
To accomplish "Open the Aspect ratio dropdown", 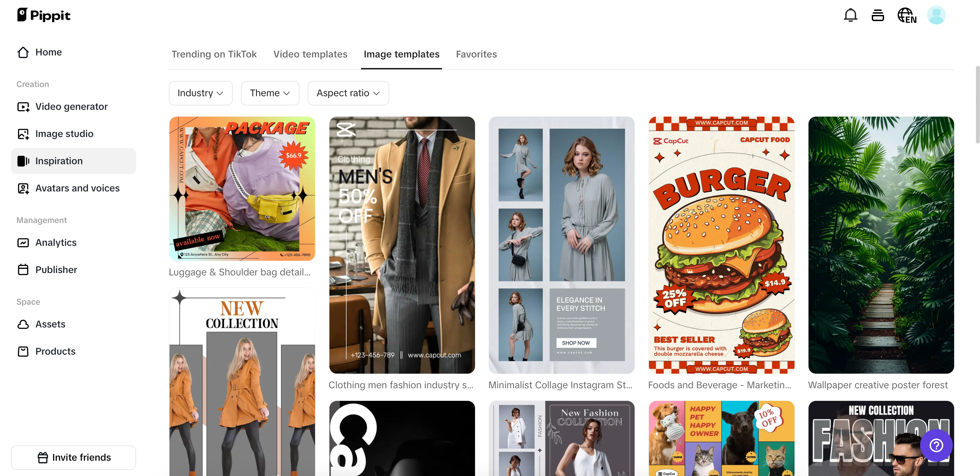I will (x=348, y=93).
